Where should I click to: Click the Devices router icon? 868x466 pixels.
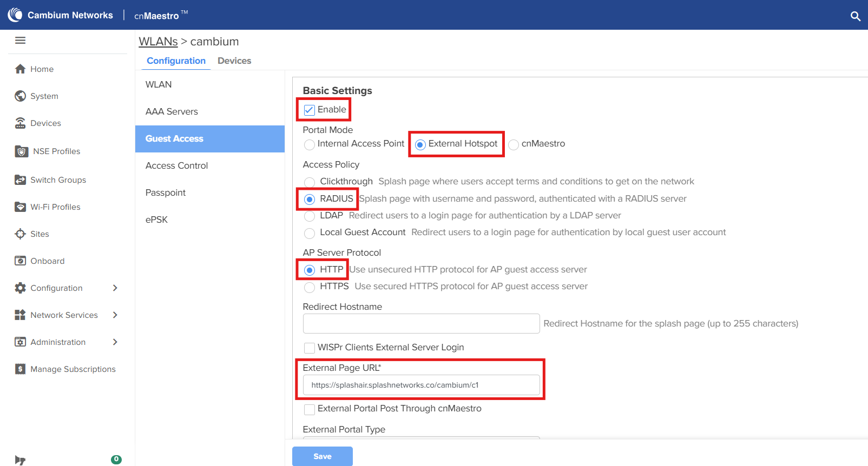click(x=21, y=123)
